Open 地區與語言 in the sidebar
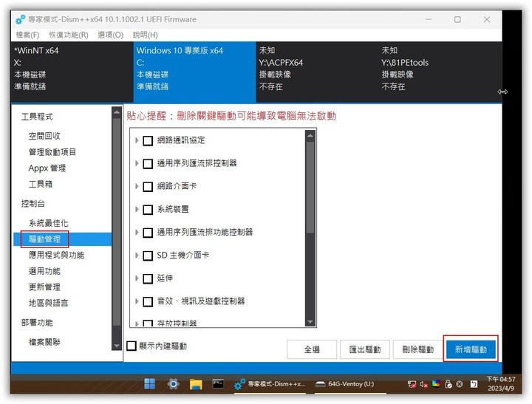 49,303
